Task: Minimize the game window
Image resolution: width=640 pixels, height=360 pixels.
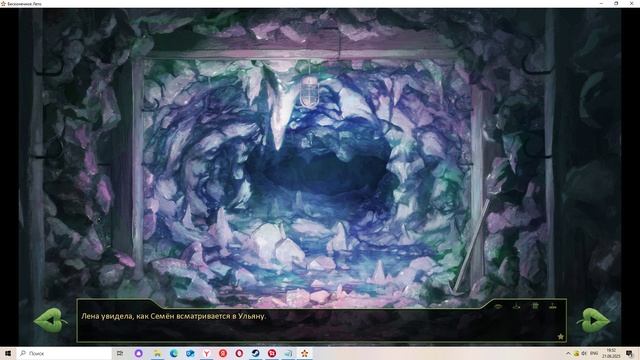Action: point(602,3)
